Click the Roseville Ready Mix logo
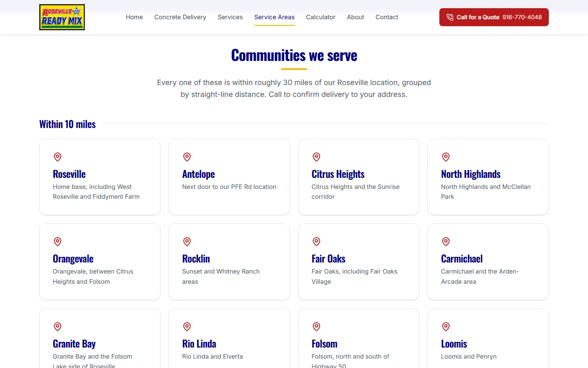 click(x=62, y=17)
